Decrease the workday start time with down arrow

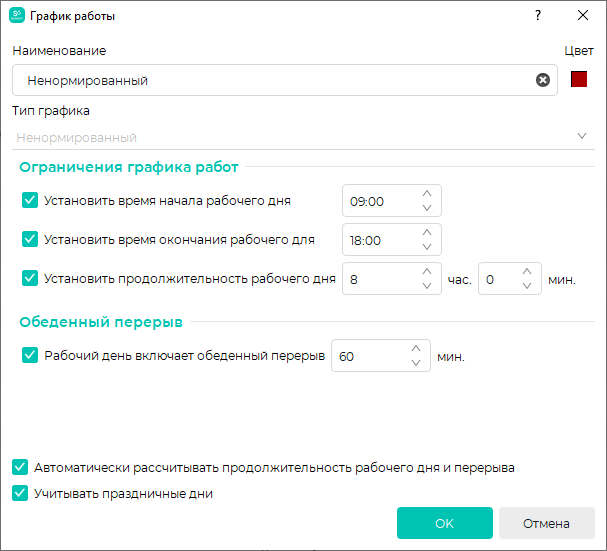pos(427,208)
